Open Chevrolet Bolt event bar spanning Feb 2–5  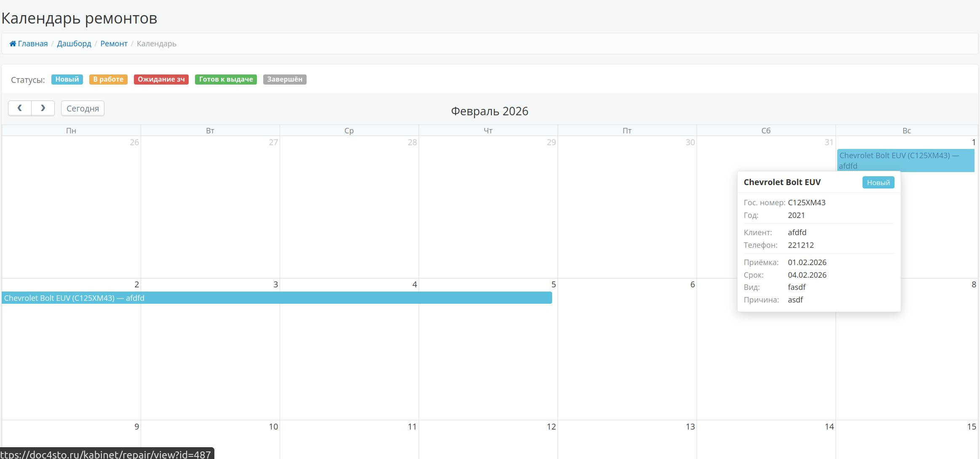(276, 298)
